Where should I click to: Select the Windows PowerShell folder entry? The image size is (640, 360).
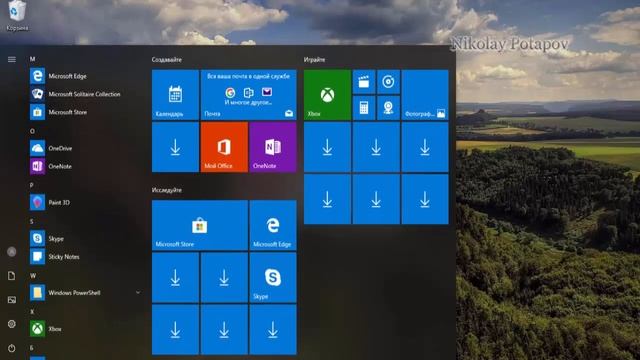pyautogui.click(x=85, y=293)
